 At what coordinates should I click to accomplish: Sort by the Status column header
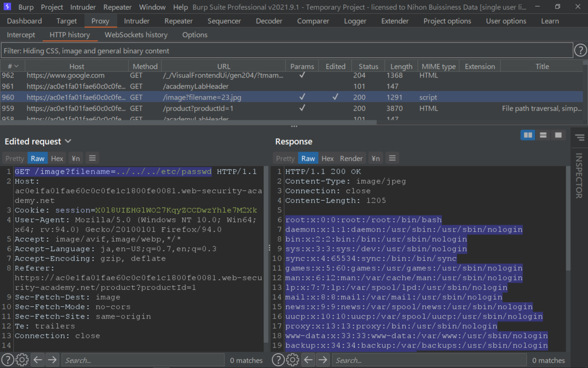tap(368, 66)
